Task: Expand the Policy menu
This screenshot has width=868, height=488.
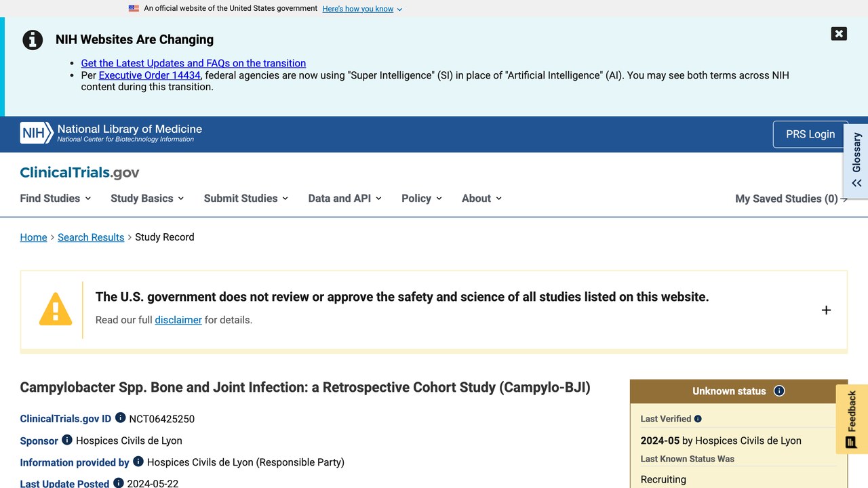Action: tap(422, 199)
